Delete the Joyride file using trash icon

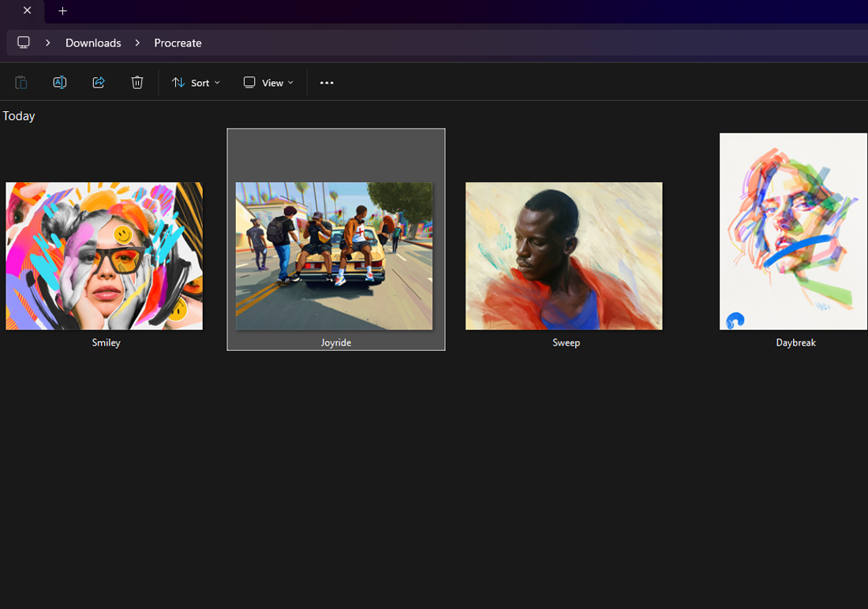point(137,82)
